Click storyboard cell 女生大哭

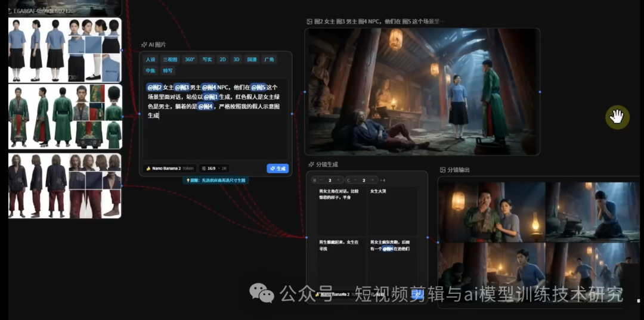tap(392, 211)
